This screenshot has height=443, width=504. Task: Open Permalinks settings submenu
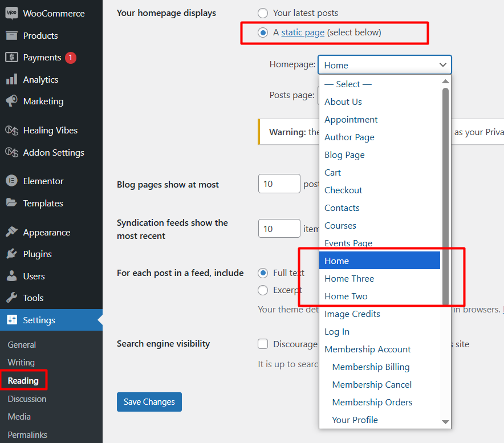27,435
